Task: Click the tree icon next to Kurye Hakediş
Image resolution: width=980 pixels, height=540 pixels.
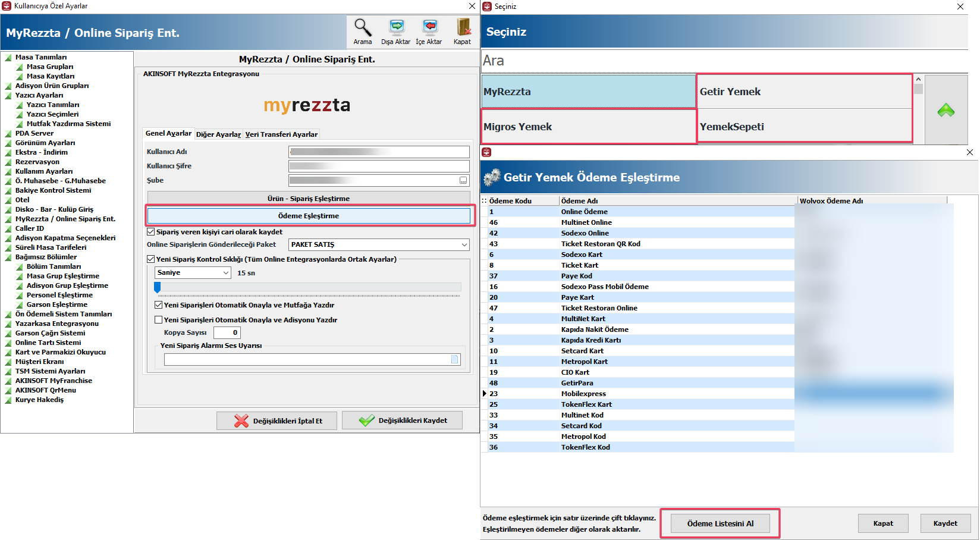Action: point(8,400)
